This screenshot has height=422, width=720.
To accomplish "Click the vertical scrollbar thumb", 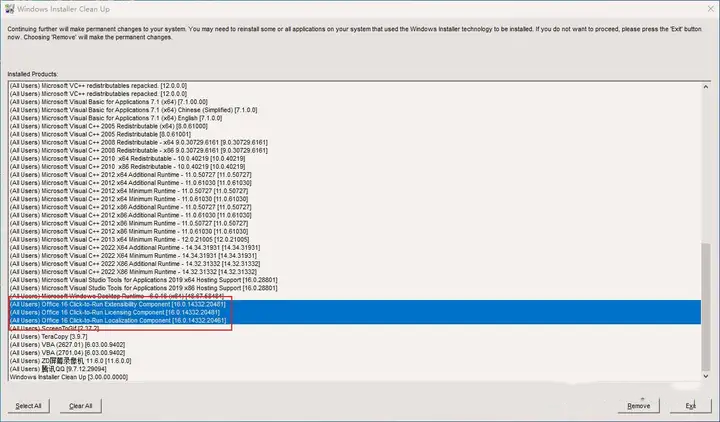I will [706, 307].
